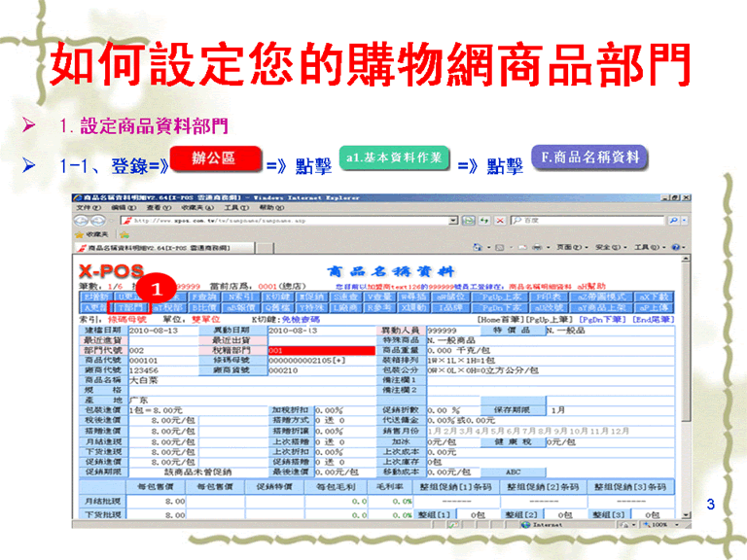Screen dimensions: 747x560
Task: Click the PgDn下家 button
Action: point(501,307)
